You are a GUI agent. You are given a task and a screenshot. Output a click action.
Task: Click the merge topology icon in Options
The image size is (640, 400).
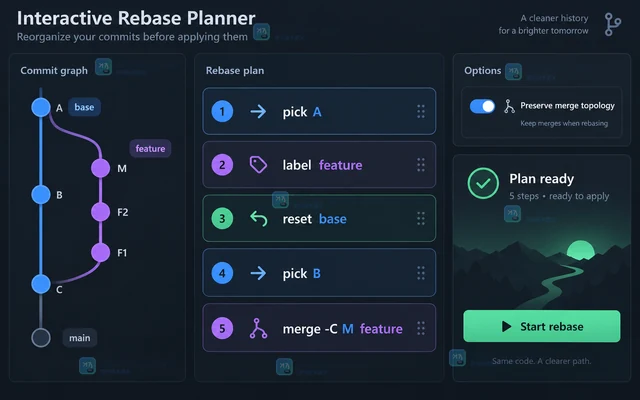click(x=509, y=106)
